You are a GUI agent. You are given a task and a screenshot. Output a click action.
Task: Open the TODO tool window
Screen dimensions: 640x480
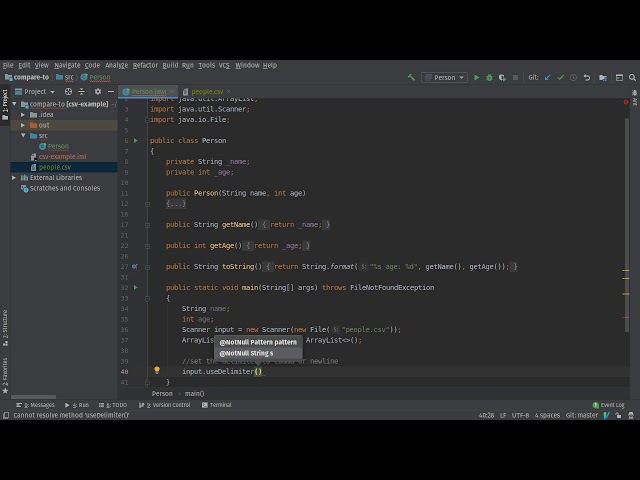(113, 405)
